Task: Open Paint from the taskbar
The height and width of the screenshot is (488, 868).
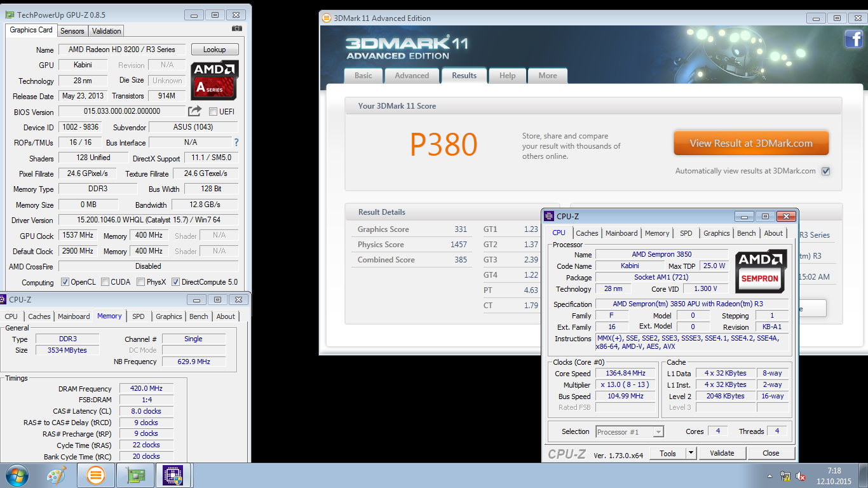Action: [57, 475]
